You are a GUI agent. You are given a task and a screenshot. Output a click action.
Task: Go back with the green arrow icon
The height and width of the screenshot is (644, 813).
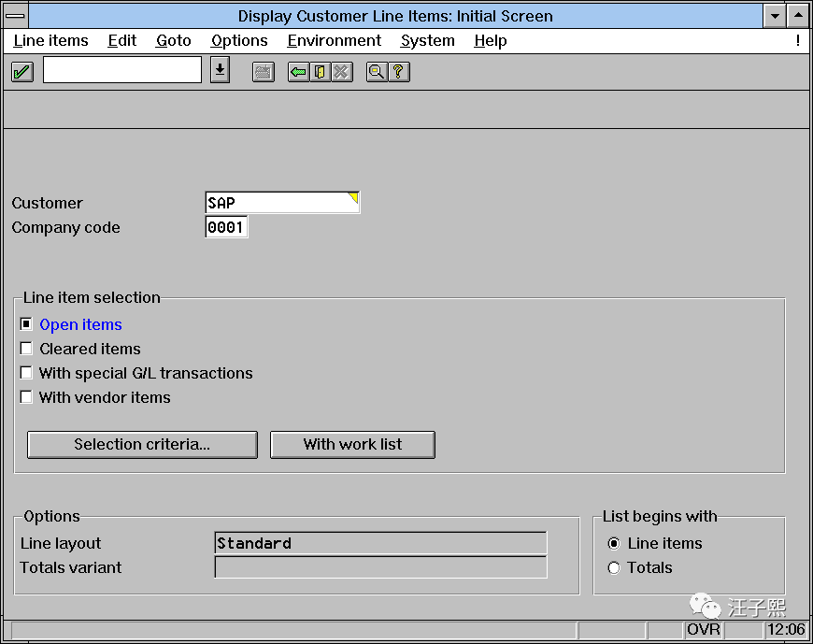point(299,72)
